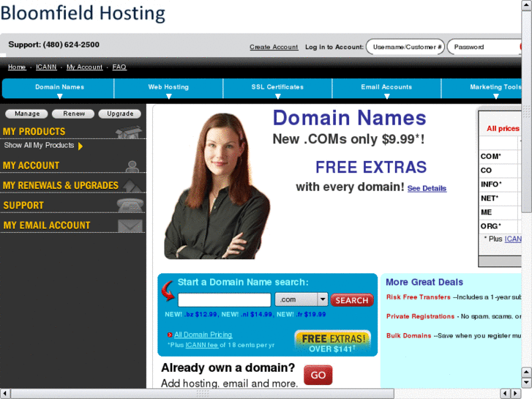Image resolution: width=532 pixels, height=399 pixels.
Task: Click the Create Account link
Action: click(274, 47)
